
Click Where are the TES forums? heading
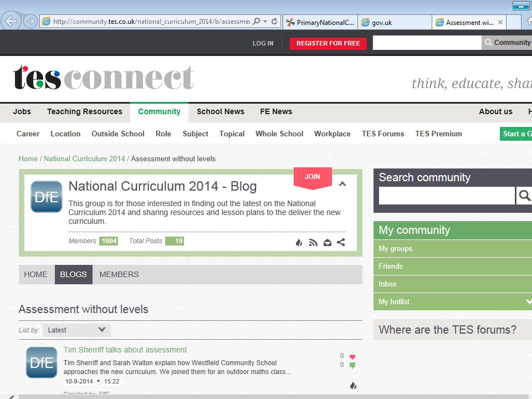pyautogui.click(x=448, y=330)
